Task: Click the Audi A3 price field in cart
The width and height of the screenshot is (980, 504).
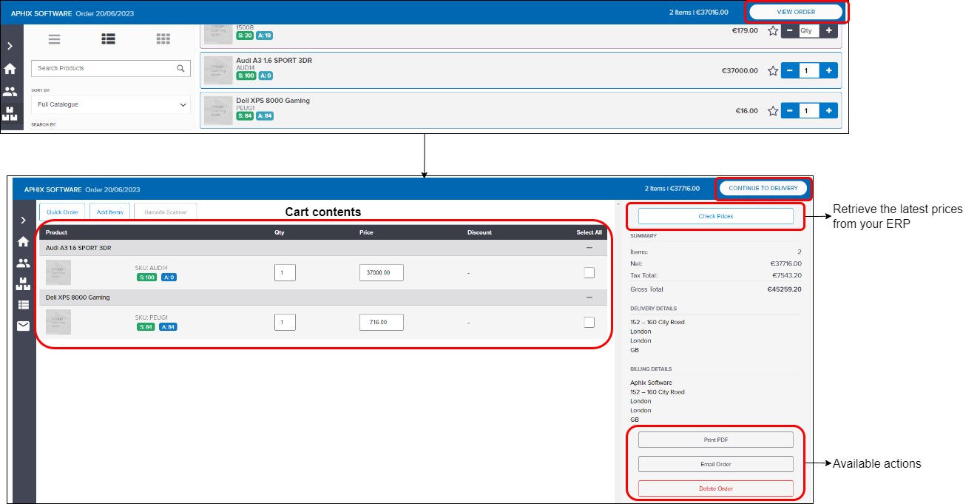Action: tap(381, 272)
